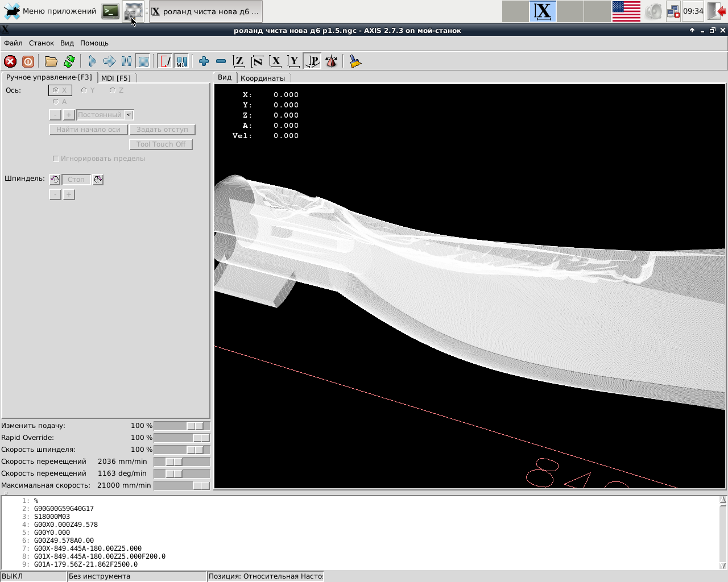Run the program with play icon
The image size is (728, 582).
tap(92, 61)
